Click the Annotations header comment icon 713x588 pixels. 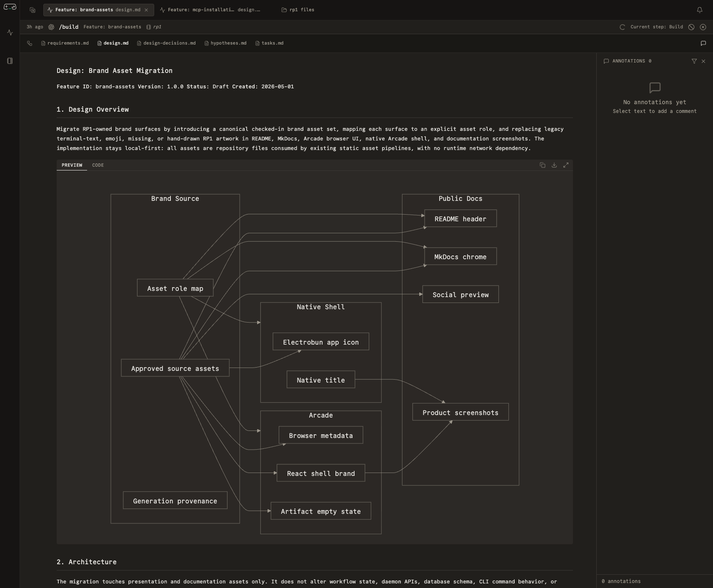pyautogui.click(x=606, y=61)
